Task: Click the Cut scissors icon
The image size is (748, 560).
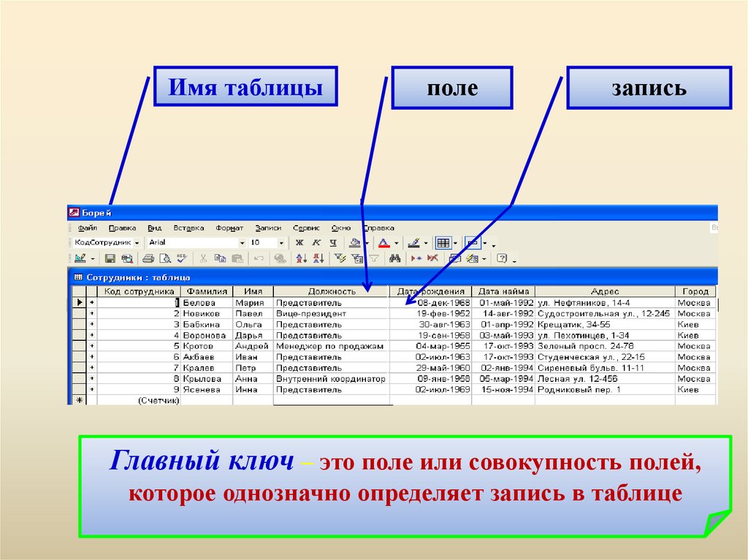Action: [203, 258]
